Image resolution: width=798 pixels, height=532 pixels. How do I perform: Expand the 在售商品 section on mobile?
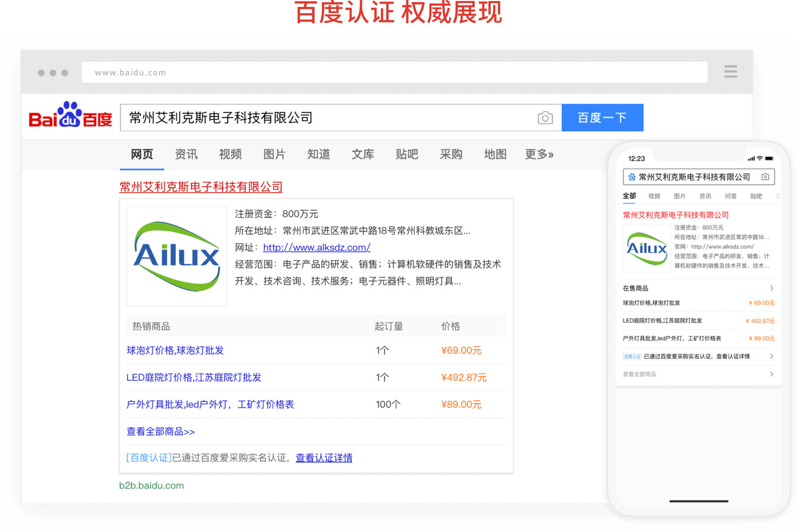635,288
